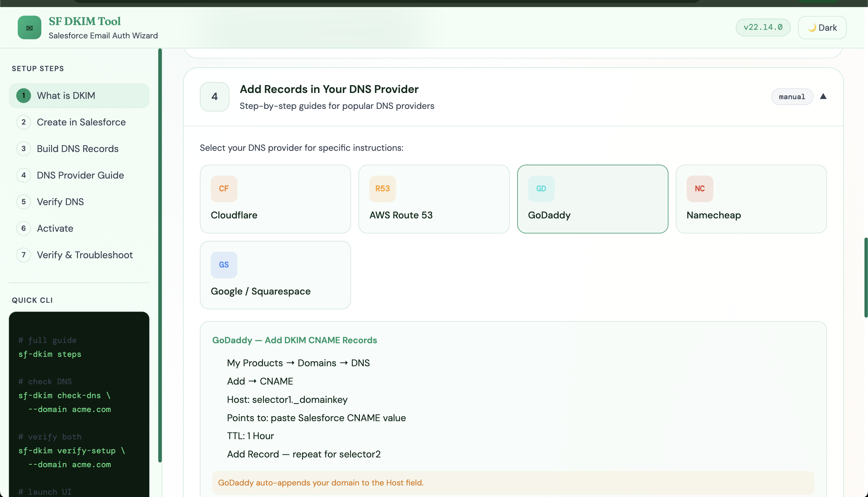This screenshot has height=497, width=868.
Task: Open the Create in Salesforce step
Action: pyautogui.click(x=81, y=122)
